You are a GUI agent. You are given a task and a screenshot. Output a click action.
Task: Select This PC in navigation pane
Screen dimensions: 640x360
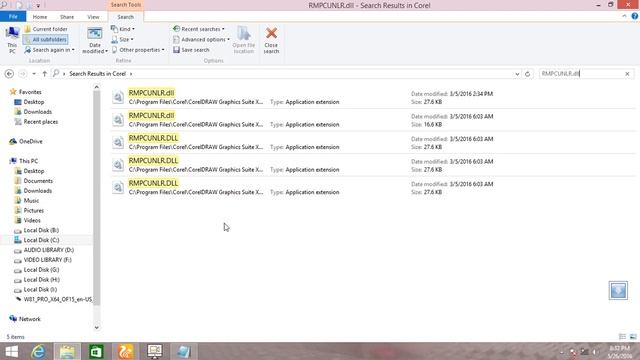point(28,161)
